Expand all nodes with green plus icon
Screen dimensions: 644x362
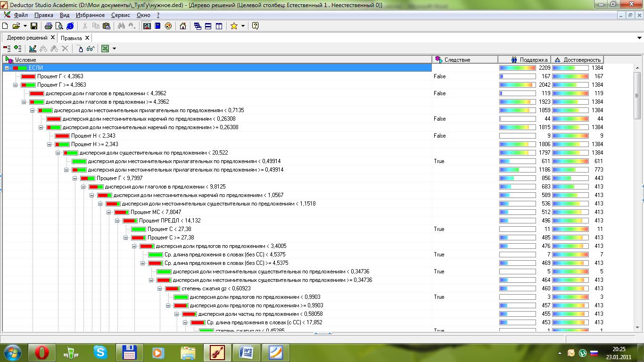[x=17, y=48]
